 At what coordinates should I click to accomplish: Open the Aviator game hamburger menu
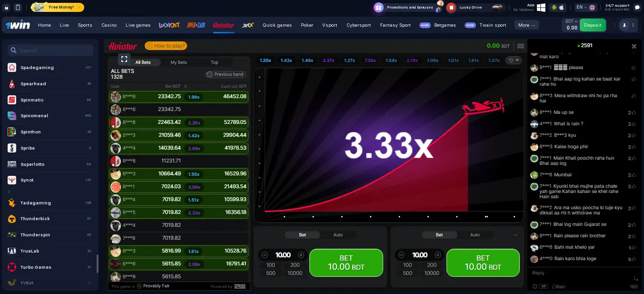tap(521, 46)
